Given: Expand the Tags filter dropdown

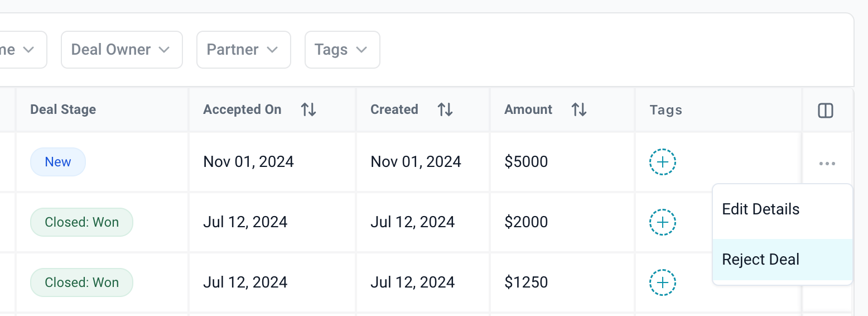Looking at the screenshot, I should (x=342, y=50).
